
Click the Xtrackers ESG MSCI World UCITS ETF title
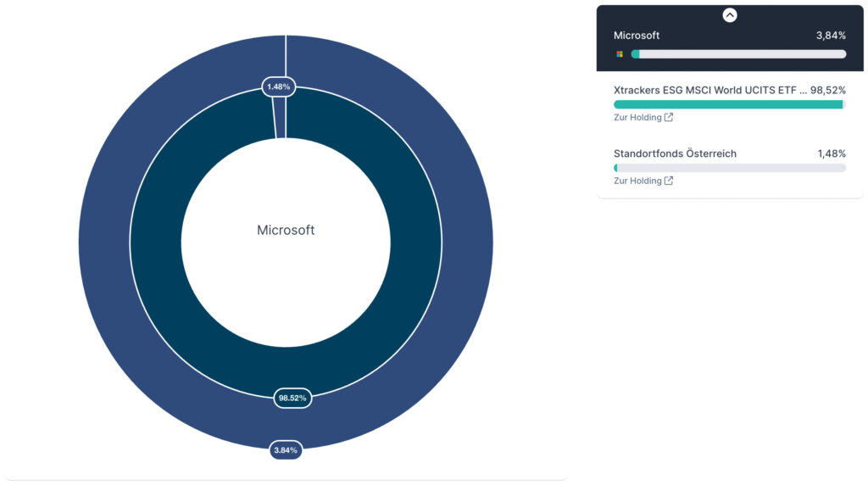pos(705,90)
